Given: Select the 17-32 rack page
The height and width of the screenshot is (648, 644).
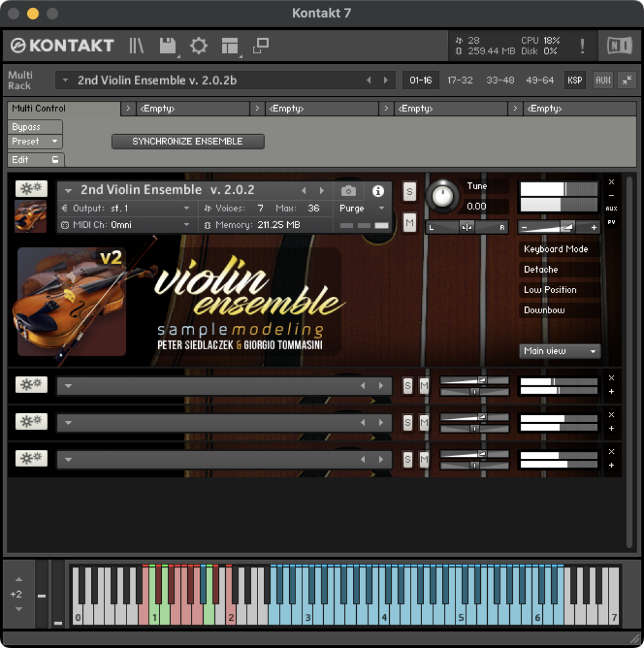Looking at the screenshot, I should coord(460,80).
